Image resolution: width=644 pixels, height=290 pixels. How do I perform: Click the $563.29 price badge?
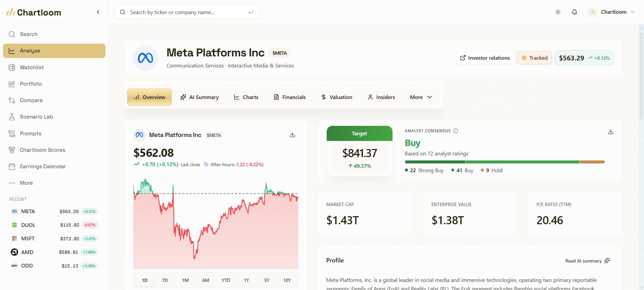(x=584, y=58)
